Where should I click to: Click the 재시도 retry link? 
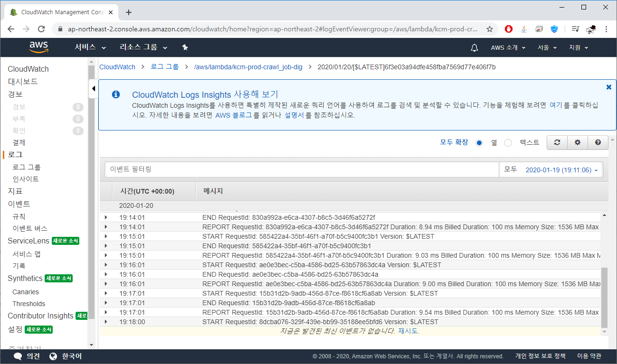click(408, 331)
